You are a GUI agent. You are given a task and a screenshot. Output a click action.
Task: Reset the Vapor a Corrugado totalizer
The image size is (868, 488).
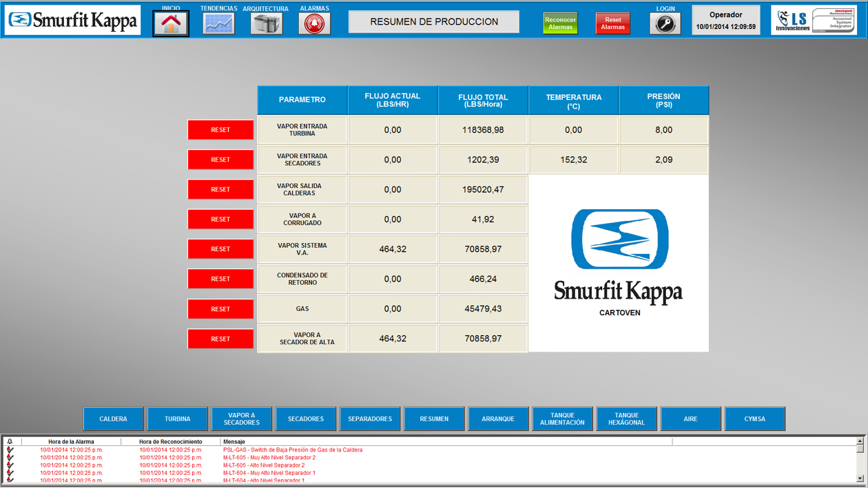[220, 219]
